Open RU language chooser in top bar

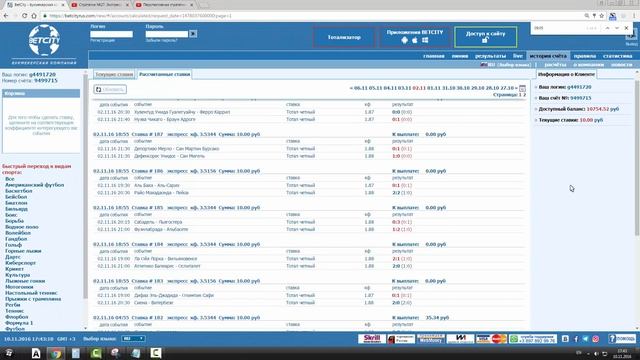tap(505, 65)
